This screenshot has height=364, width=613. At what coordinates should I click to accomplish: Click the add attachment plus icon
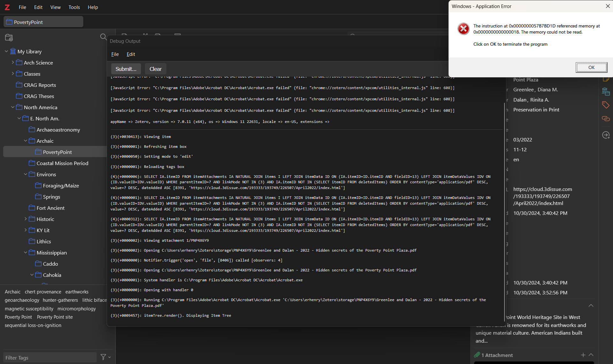coord(583,355)
